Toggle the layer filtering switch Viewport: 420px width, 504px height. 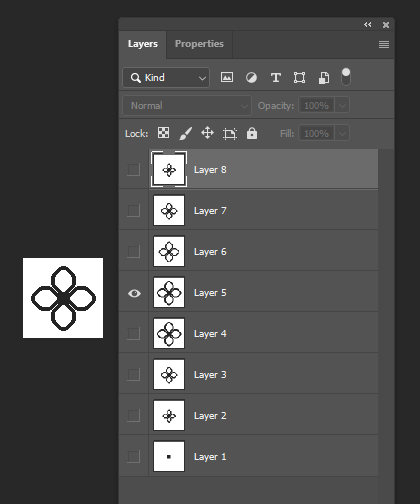click(x=346, y=77)
